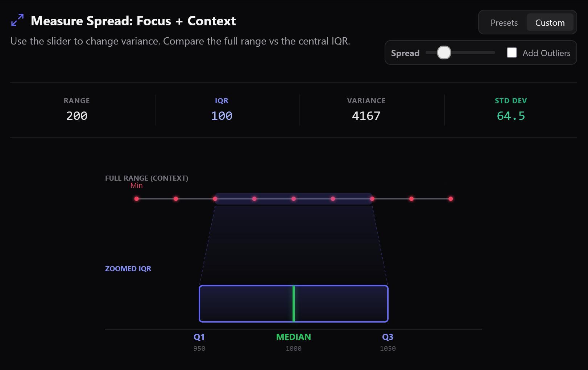Enable the Add Outliers checkbox
The height and width of the screenshot is (370, 588).
pyautogui.click(x=512, y=53)
